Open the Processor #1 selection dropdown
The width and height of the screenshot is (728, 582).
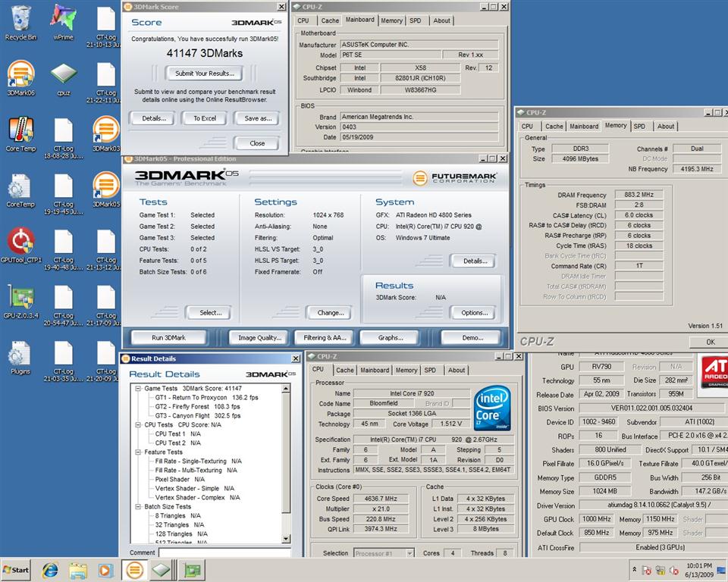tap(384, 552)
